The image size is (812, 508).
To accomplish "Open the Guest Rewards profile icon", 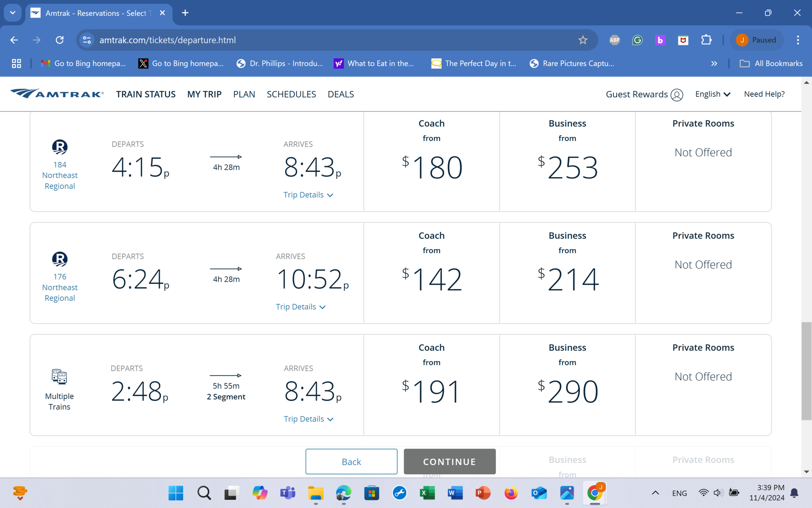I will click(x=677, y=95).
